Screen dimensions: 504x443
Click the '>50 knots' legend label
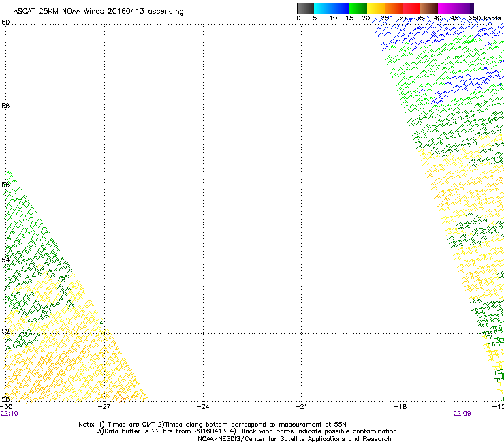(485, 18)
